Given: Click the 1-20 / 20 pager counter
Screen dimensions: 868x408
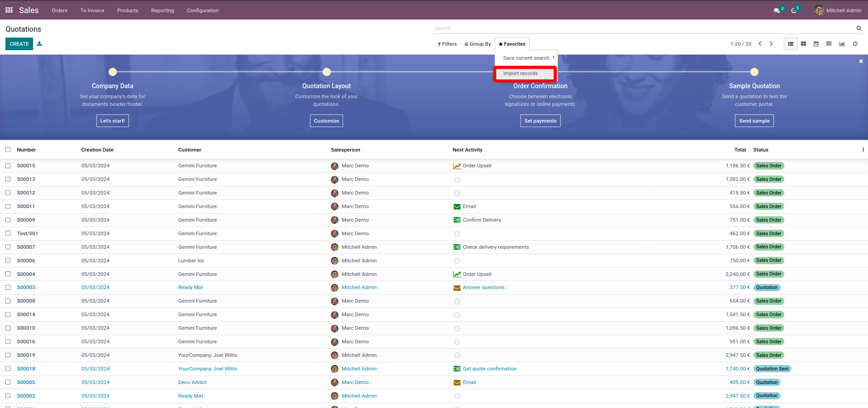Looking at the screenshot, I should click(740, 44).
